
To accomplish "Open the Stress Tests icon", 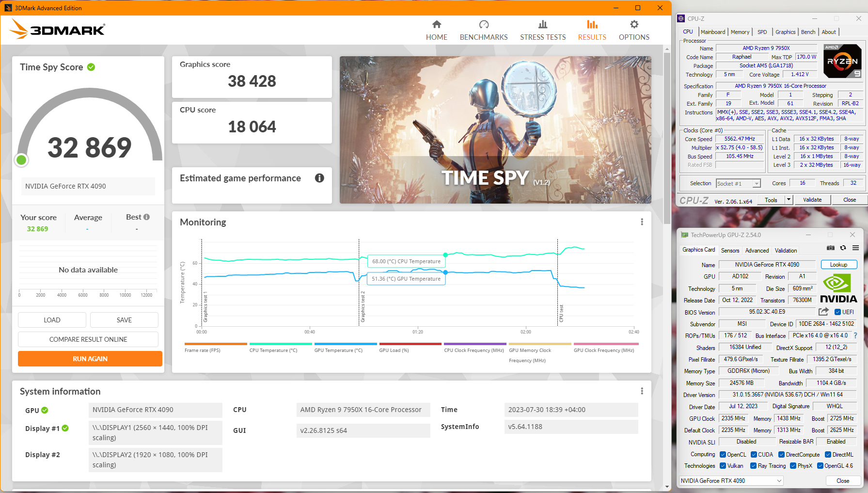I will click(542, 25).
